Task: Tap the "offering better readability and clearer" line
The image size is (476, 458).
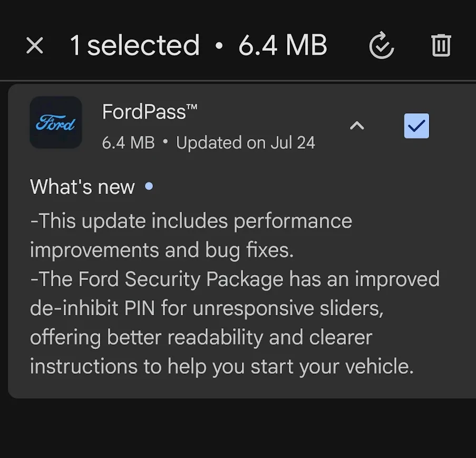Action: tap(201, 337)
